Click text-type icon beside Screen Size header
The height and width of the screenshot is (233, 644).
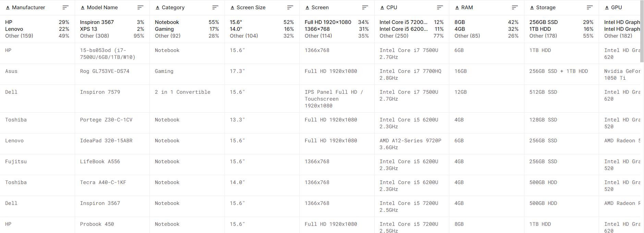232,8
